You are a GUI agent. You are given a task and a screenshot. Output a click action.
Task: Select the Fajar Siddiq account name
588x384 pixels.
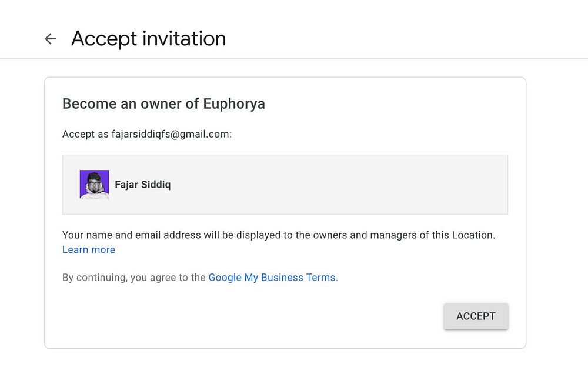(142, 185)
